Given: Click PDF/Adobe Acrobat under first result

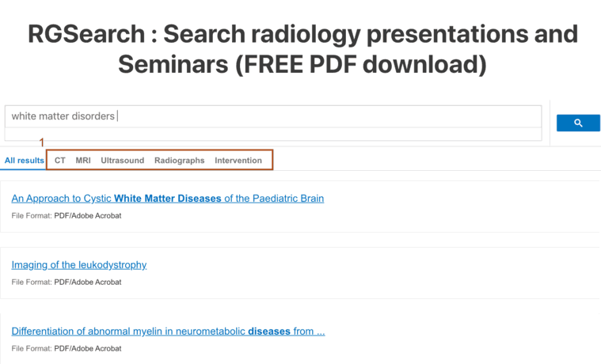Looking at the screenshot, I should 88,215.
